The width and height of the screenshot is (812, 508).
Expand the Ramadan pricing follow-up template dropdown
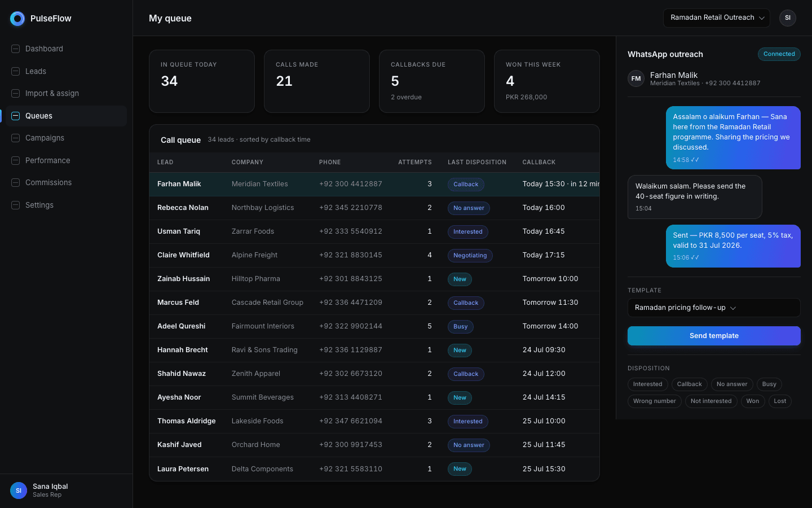[714, 308]
